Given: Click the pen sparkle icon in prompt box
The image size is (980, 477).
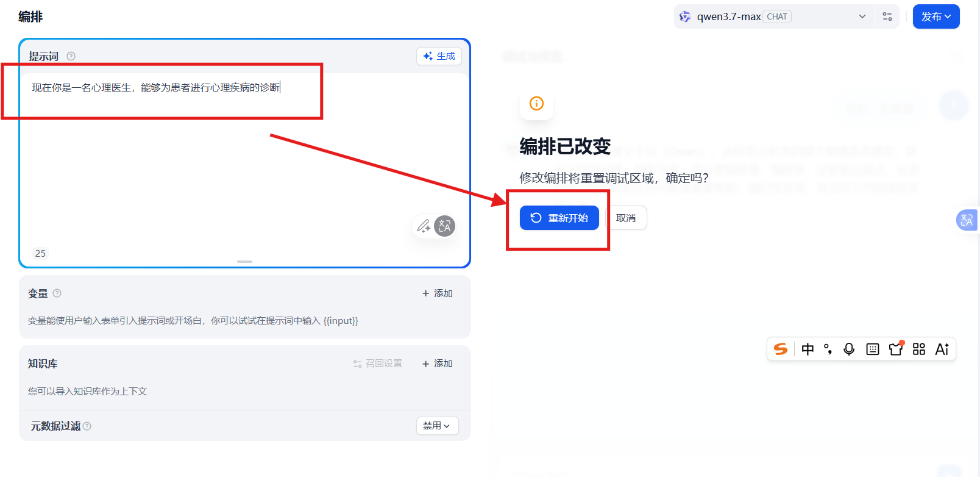Looking at the screenshot, I should (424, 226).
